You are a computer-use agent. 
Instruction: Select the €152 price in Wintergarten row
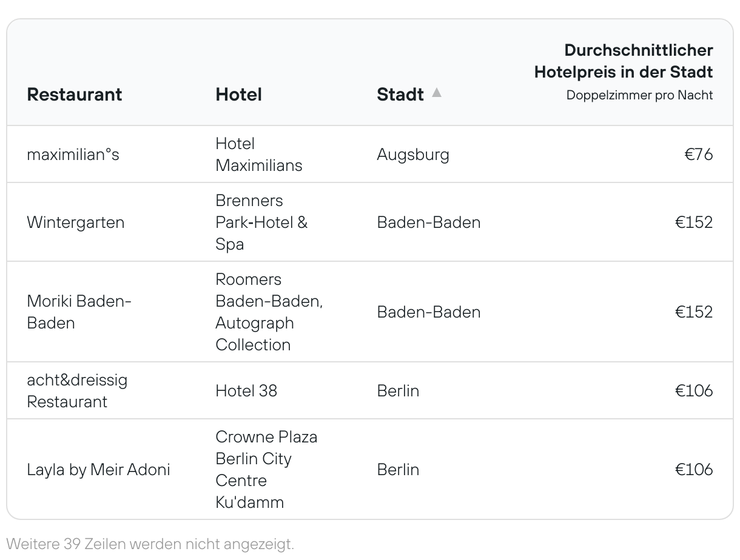point(694,222)
